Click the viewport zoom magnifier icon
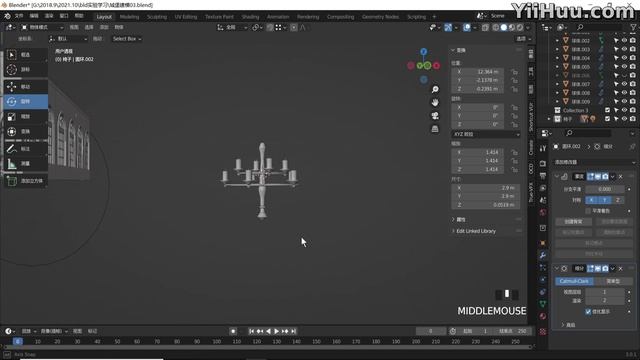The width and height of the screenshot is (640, 360). pos(435,89)
